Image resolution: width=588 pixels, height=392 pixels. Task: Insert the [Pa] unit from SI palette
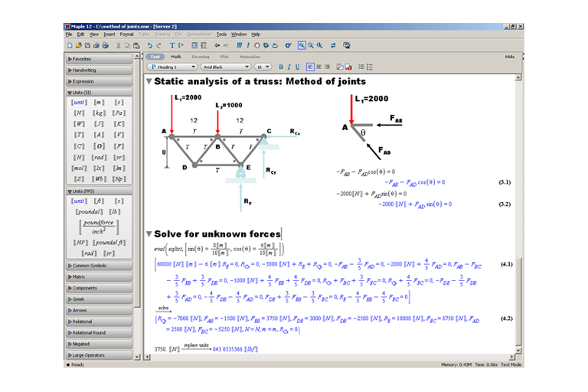tap(119, 113)
